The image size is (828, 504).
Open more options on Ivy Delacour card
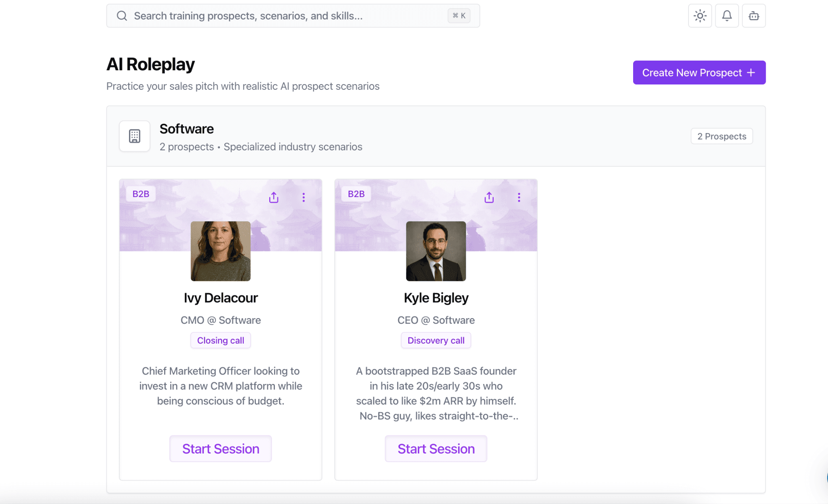click(304, 197)
